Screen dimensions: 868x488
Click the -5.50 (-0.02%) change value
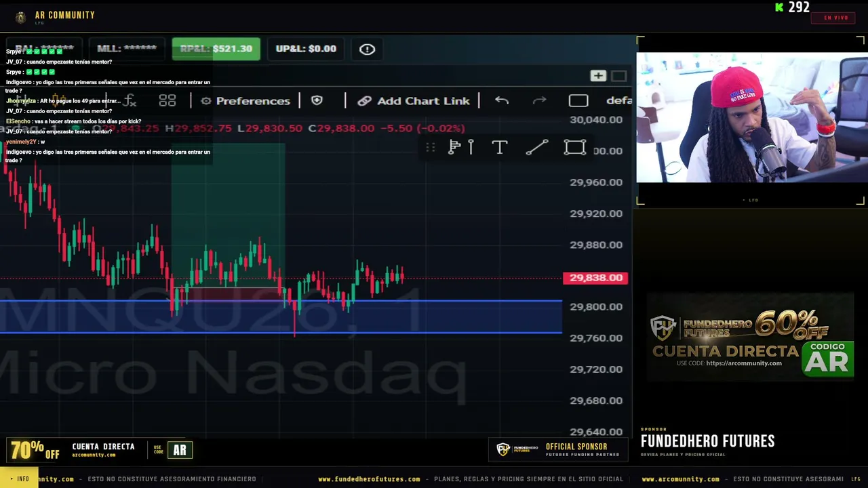click(422, 128)
